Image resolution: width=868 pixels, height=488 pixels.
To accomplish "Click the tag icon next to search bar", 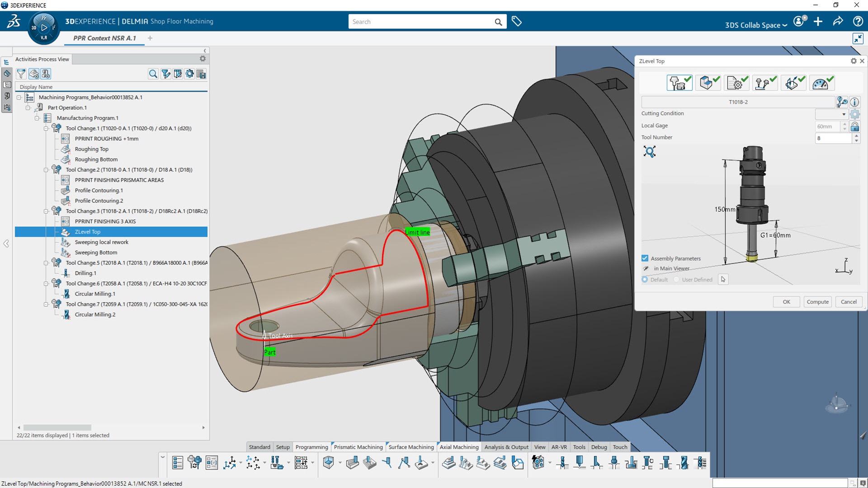I will pos(517,21).
